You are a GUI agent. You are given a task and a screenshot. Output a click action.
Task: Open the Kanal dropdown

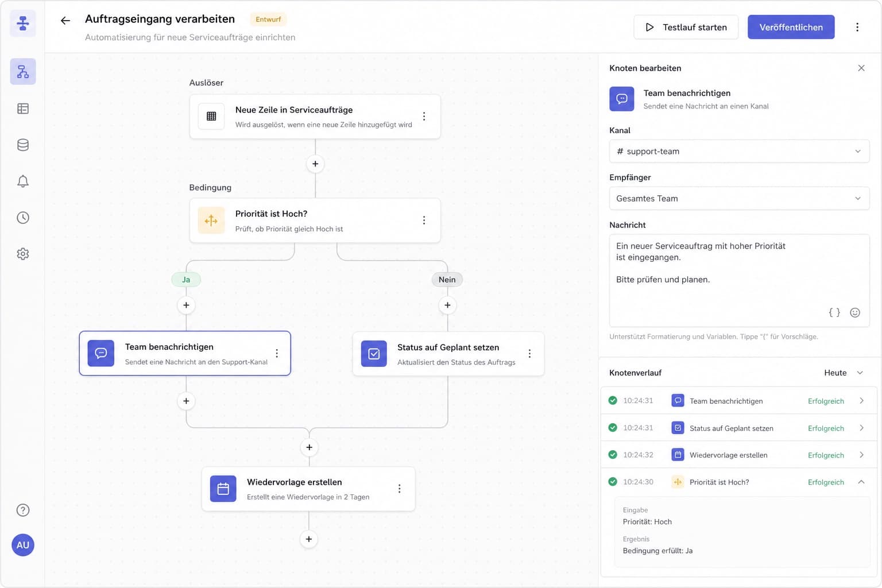pos(739,151)
